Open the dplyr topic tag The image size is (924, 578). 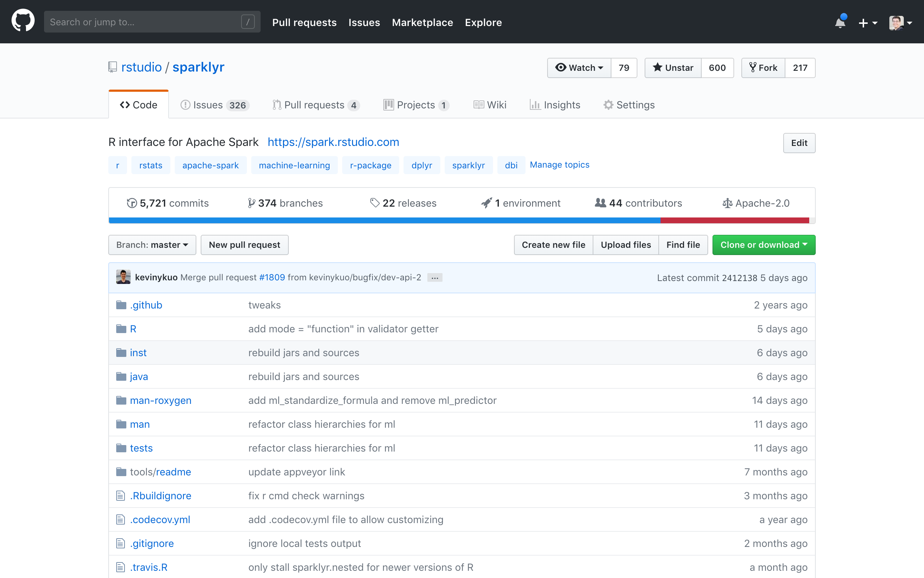[422, 165]
